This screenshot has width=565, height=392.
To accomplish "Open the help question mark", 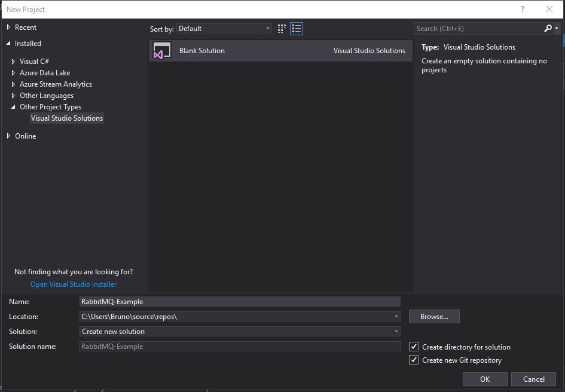I will (x=523, y=9).
